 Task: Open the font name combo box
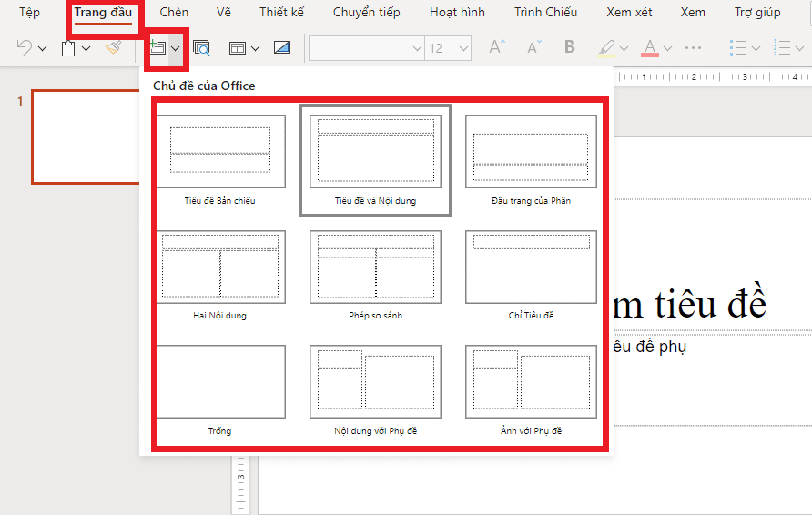click(367, 48)
